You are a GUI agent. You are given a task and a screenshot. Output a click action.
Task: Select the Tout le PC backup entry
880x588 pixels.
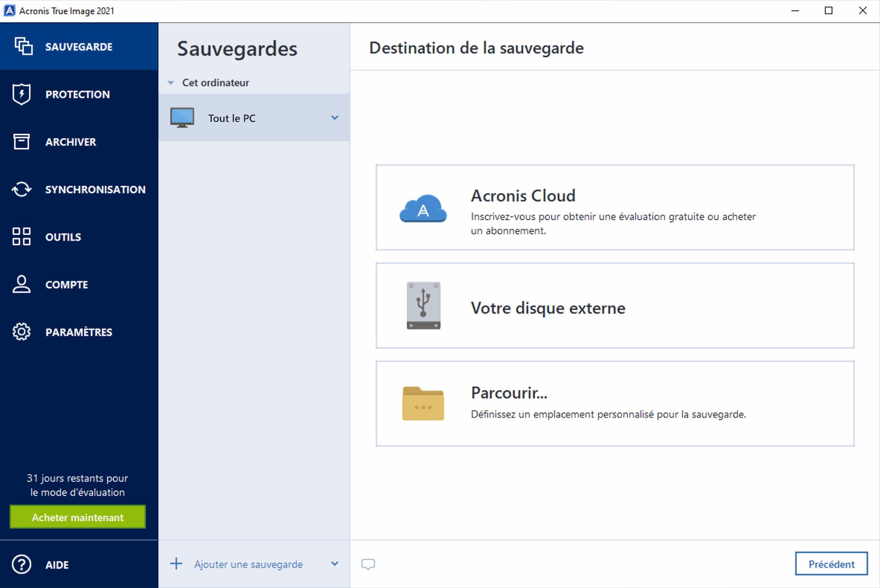[254, 118]
